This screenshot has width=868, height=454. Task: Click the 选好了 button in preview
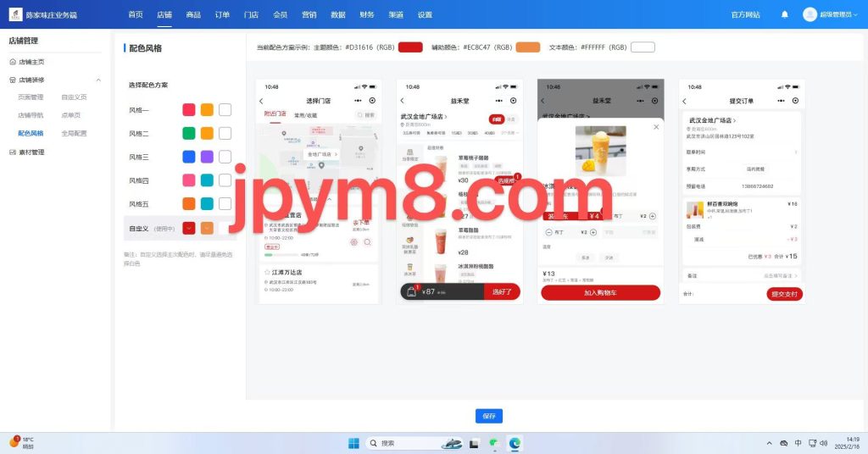pos(502,291)
